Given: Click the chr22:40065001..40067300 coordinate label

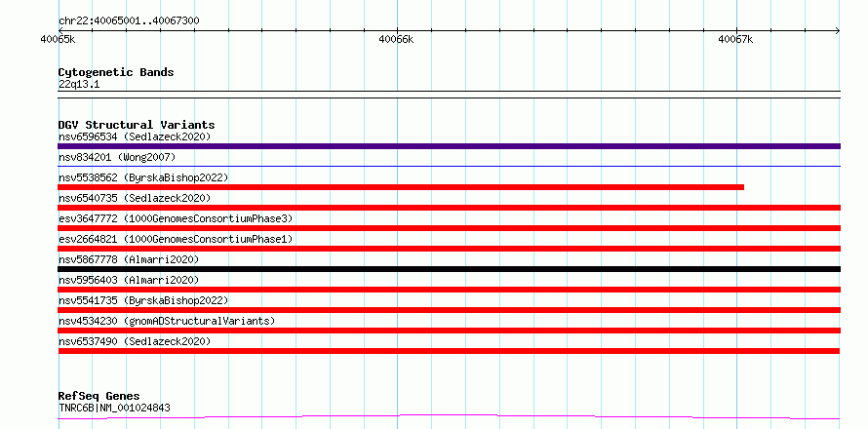Looking at the screenshot, I should (x=129, y=21).
